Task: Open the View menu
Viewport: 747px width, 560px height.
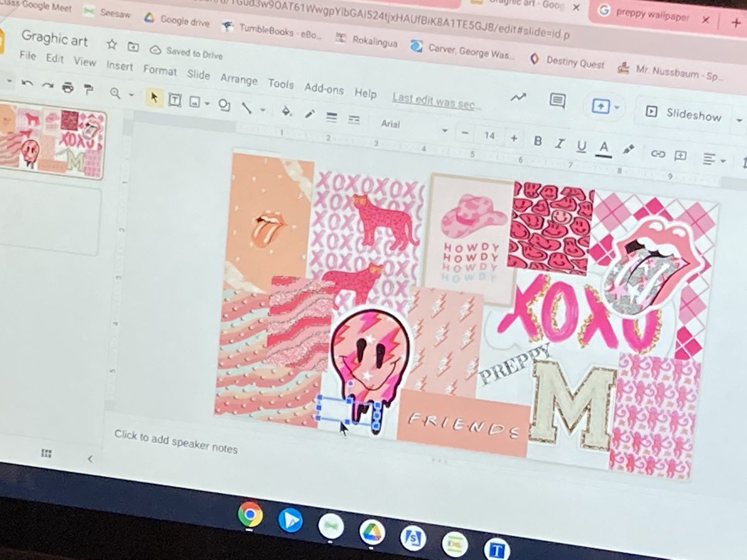Action: (85, 62)
